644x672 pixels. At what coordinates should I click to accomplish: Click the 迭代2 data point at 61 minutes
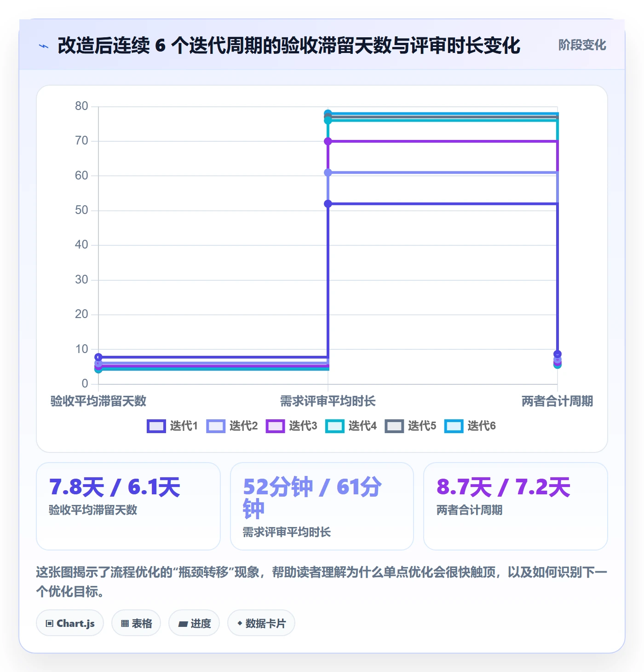point(328,173)
